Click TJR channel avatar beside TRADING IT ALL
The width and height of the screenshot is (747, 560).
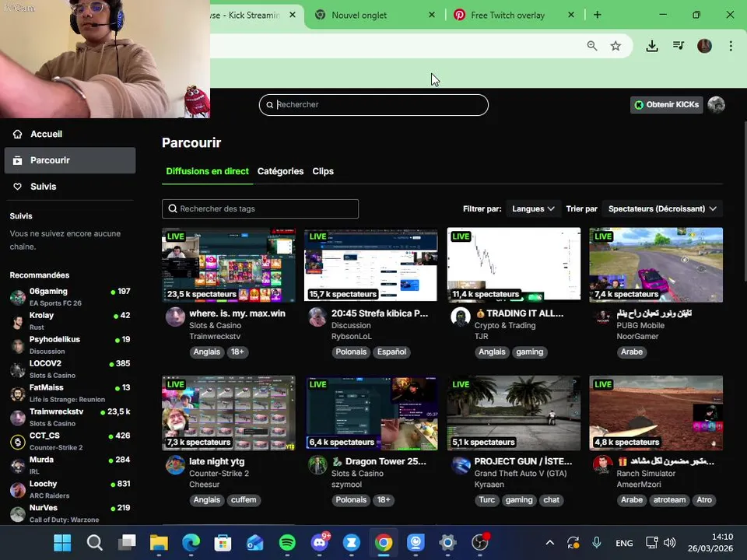tap(461, 317)
